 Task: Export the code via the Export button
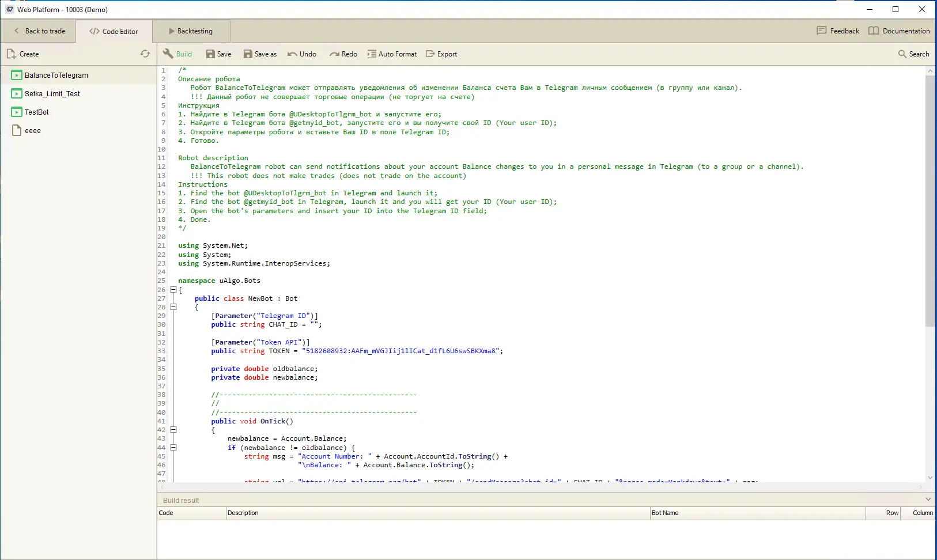(x=441, y=54)
